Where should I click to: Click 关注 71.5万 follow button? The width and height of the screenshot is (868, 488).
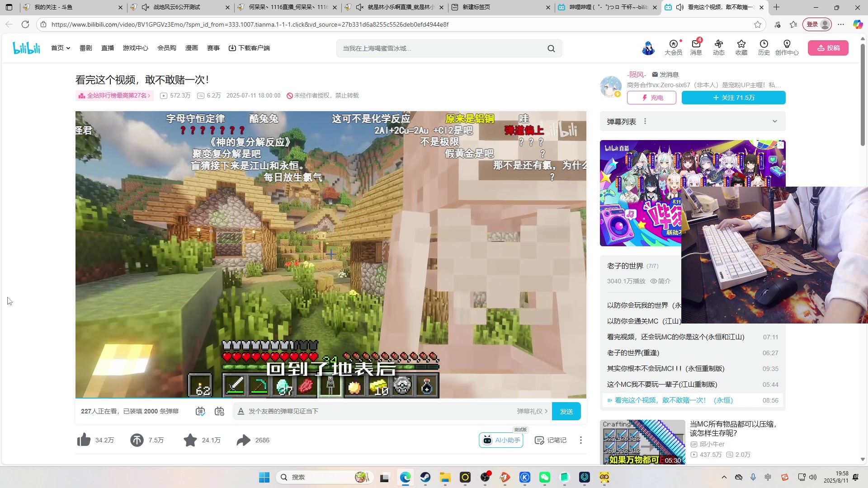(734, 98)
